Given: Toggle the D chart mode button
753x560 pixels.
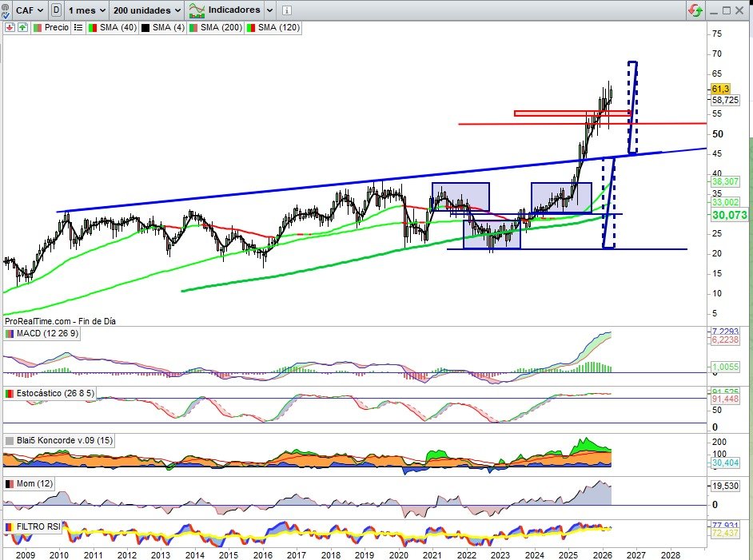Looking at the screenshot, I should pyautogui.click(x=56, y=10).
